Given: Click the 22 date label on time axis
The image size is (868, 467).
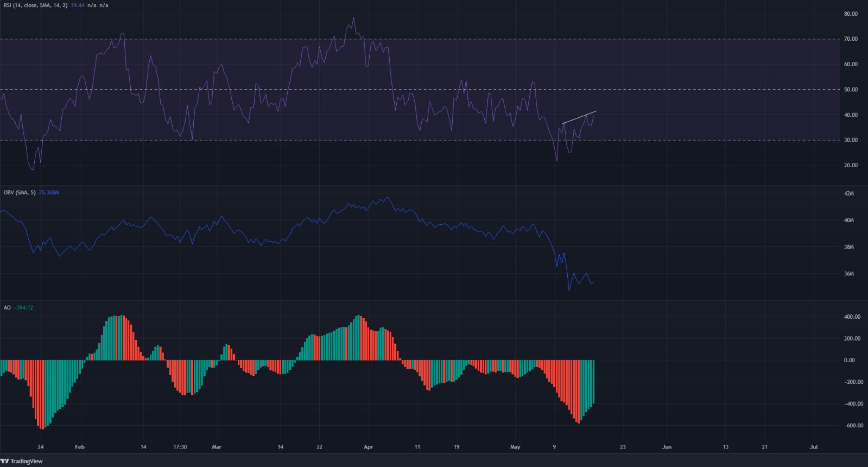Looking at the screenshot, I should [x=319, y=447].
